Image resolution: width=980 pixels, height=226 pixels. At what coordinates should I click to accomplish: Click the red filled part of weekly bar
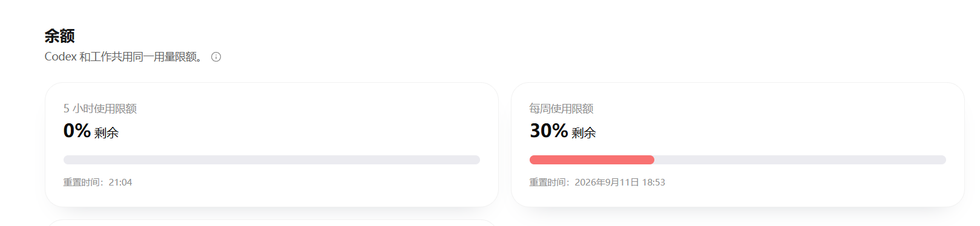tap(592, 160)
